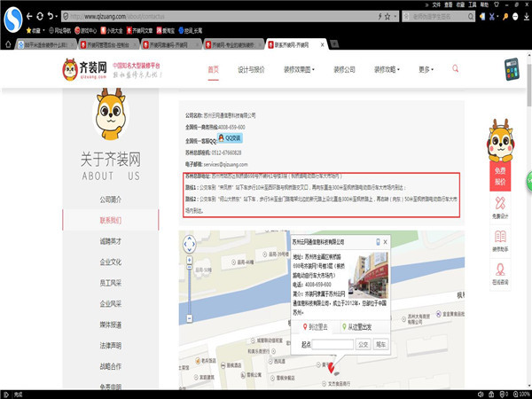Image resolution: width=532 pixels, height=399 pixels.
Task: Open the 企业文化 sidebar link
Action: point(110,262)
